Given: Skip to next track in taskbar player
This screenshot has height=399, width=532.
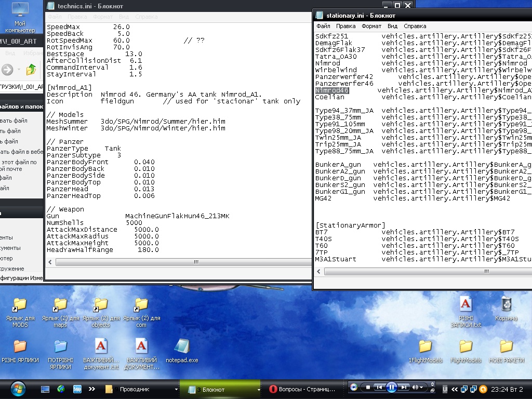Looking at the screenshot, I should [x=404, y=388].
